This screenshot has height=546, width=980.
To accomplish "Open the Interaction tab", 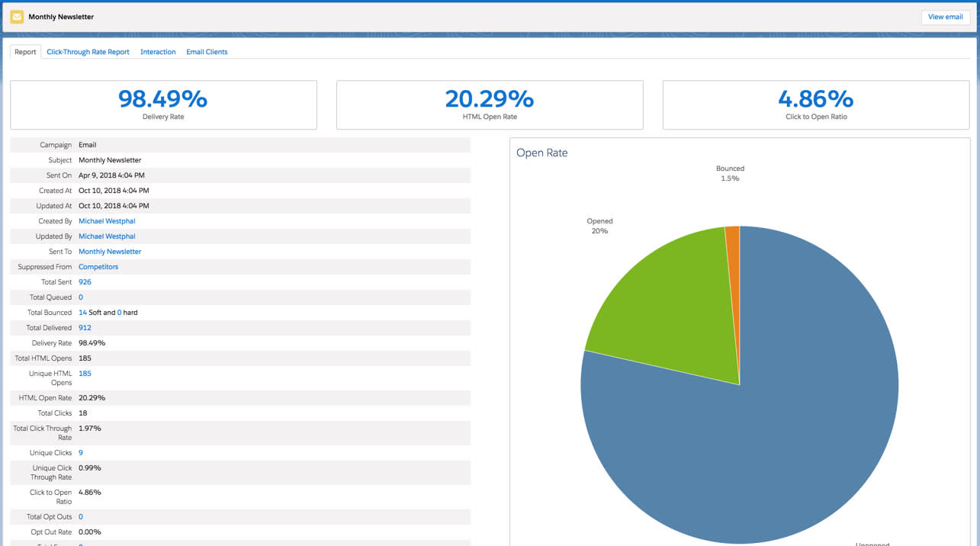I will pyautogui.click(x=158, y=52).
